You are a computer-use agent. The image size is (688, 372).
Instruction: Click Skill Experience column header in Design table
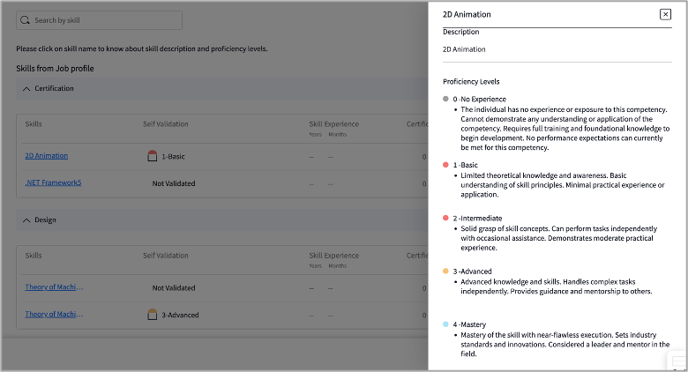pos(334,255)
